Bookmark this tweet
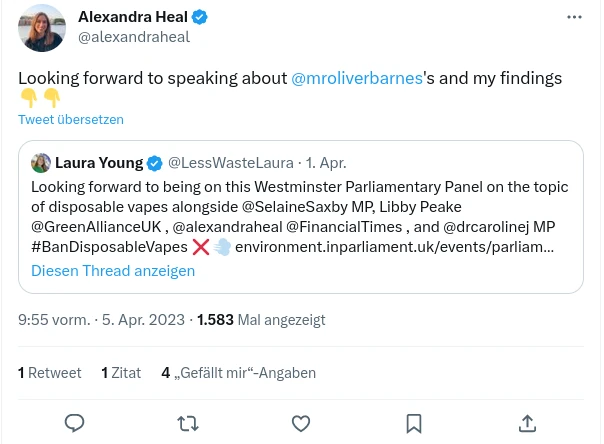 pyautogui.click(x=414, y=424)
